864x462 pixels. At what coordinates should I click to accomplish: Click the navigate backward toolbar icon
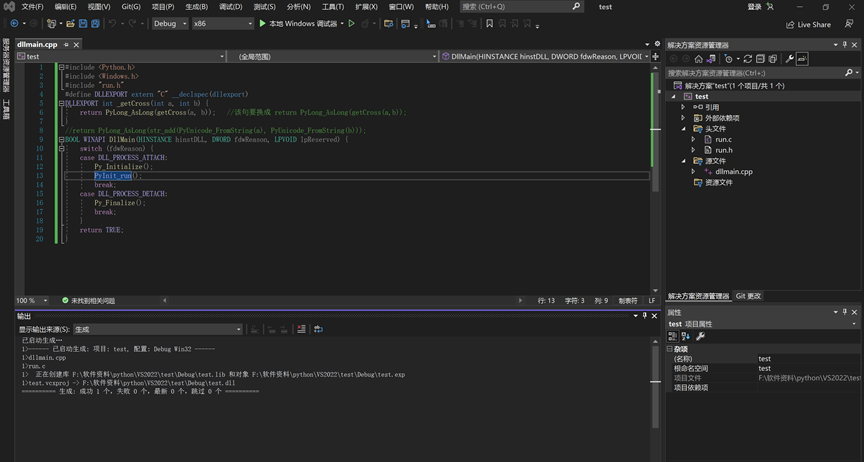(14, 24)
